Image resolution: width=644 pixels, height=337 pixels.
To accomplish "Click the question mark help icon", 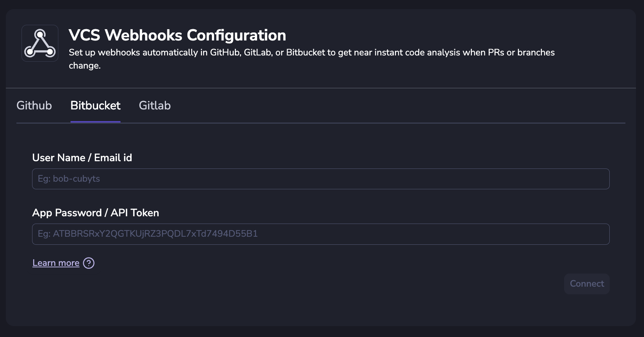I will coord(89,263).
